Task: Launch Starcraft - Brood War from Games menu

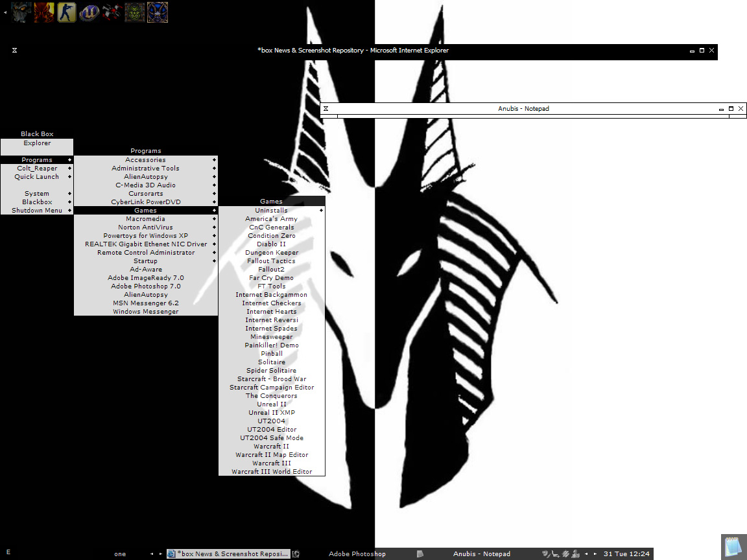Action: click(x=272, y=379)
